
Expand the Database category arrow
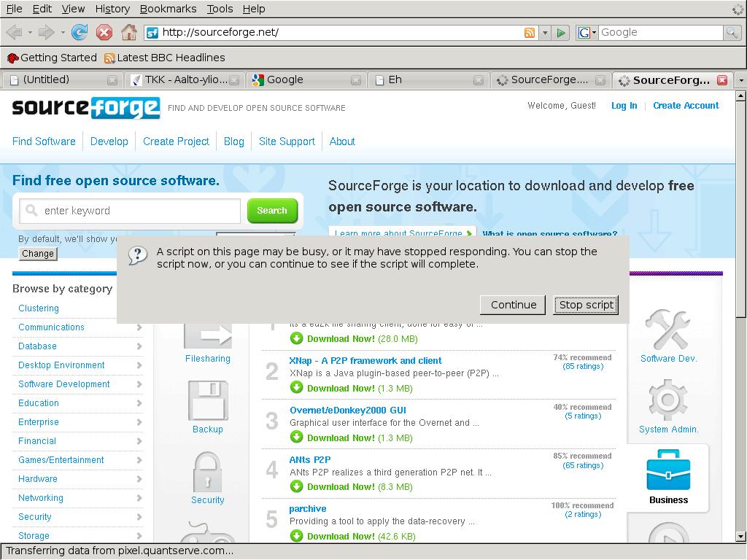pyautogui.click(x=139, y=346)
